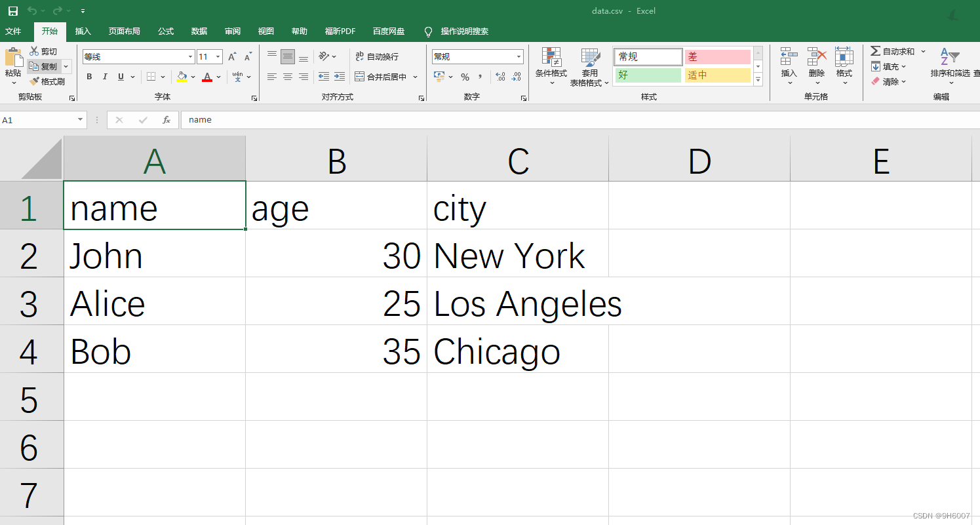Align text right horizontally

304,77
